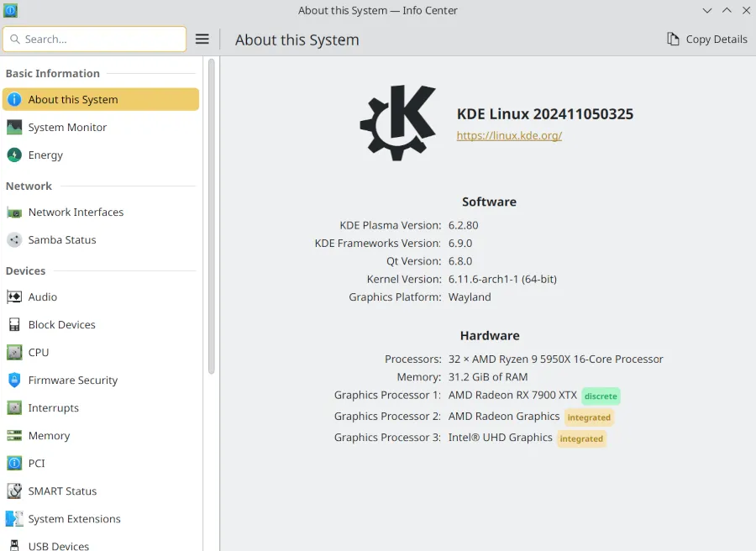This screenshot has width=756, height=551.
Task: Select the Samba Status entry
Action: pos(101,239)
